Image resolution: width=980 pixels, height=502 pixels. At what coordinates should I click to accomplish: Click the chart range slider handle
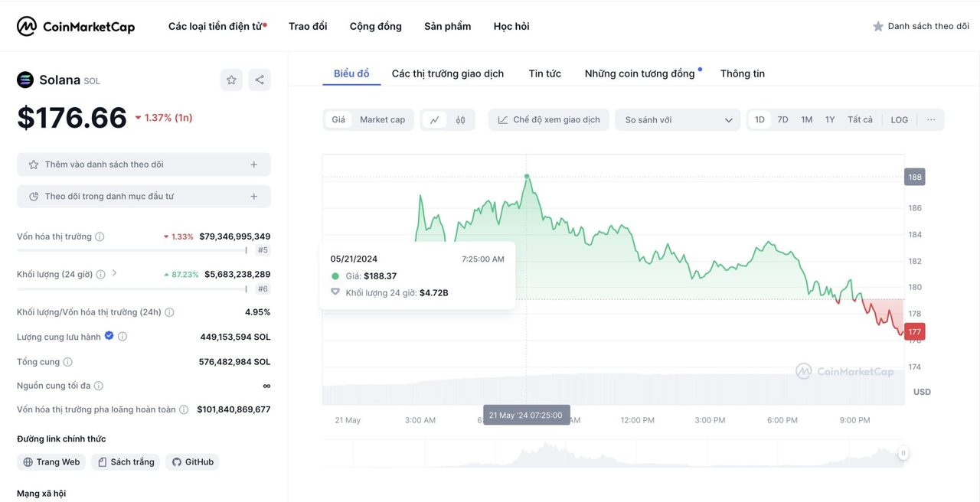903,453
